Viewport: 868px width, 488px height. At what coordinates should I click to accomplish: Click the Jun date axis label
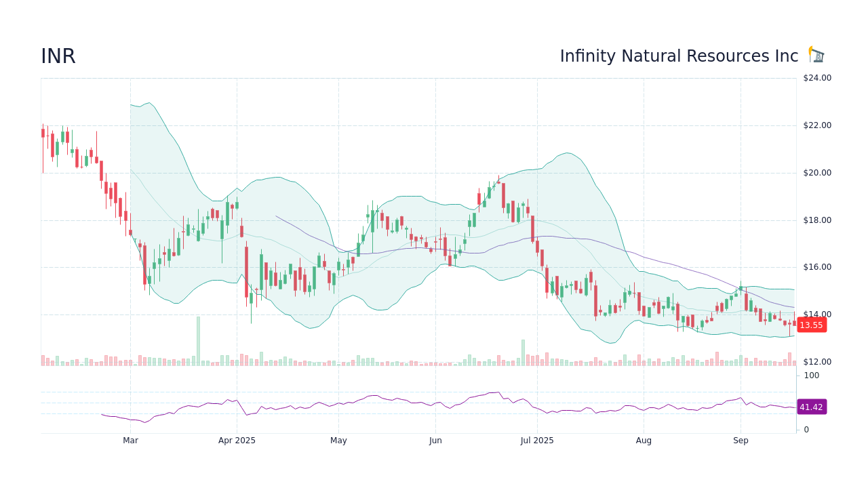coord(435,441)
